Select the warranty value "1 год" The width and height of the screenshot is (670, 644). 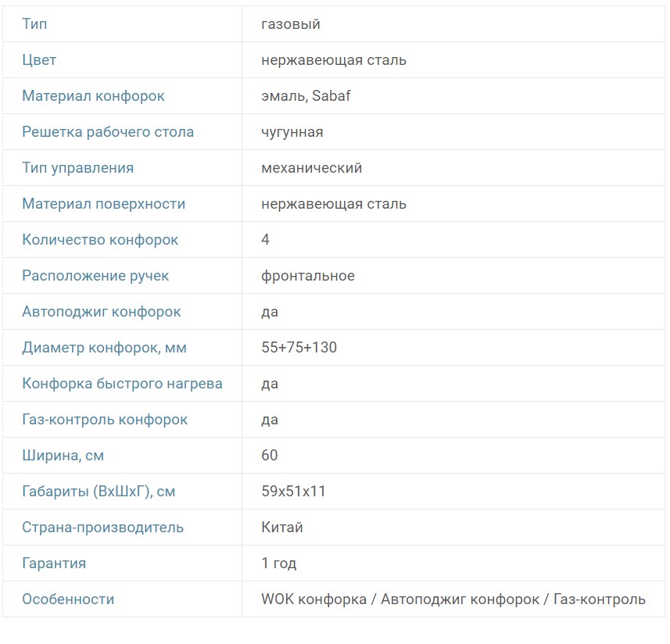(279, 563)
